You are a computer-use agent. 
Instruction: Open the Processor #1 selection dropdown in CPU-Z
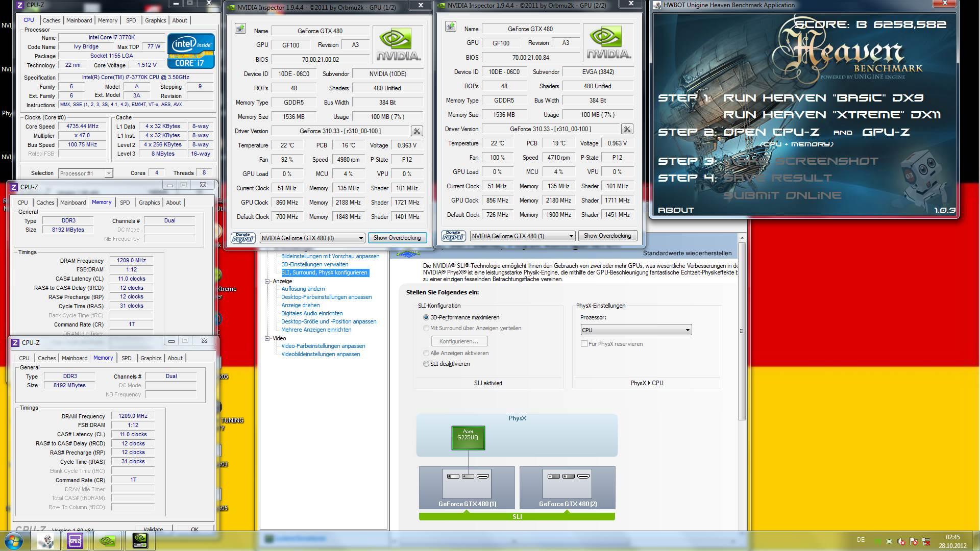[85, 173]
